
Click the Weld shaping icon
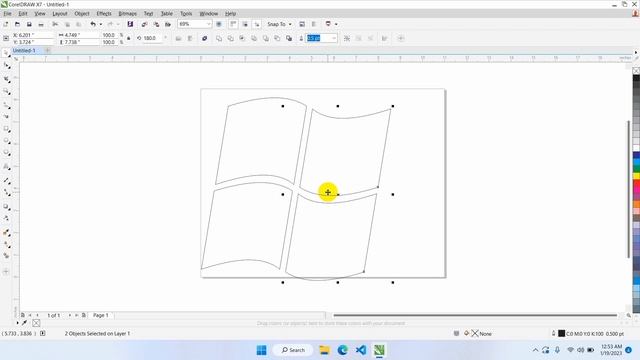click(219, 38)
